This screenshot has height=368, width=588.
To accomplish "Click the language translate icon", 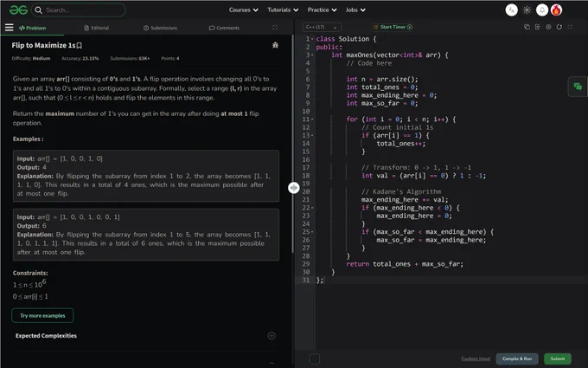I will (512, 10).
